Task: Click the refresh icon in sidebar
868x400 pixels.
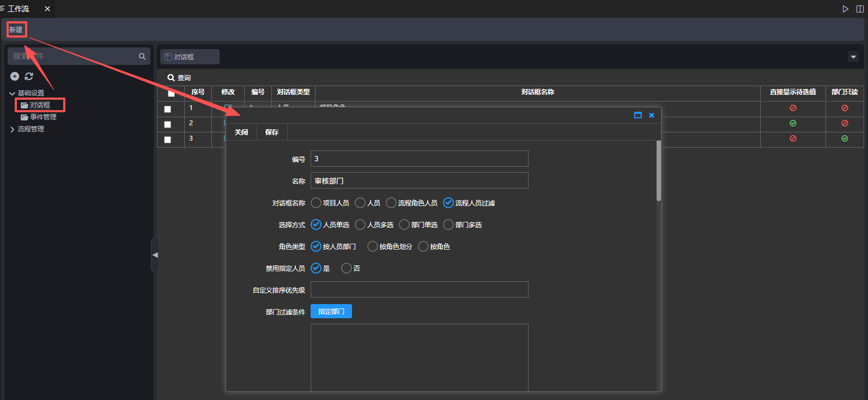Action: [29, 76]
